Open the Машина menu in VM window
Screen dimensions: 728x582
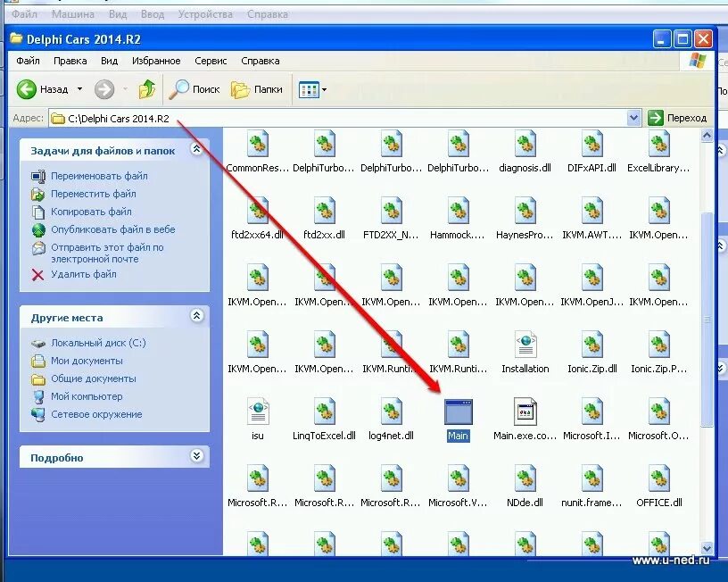click(73, 14)
